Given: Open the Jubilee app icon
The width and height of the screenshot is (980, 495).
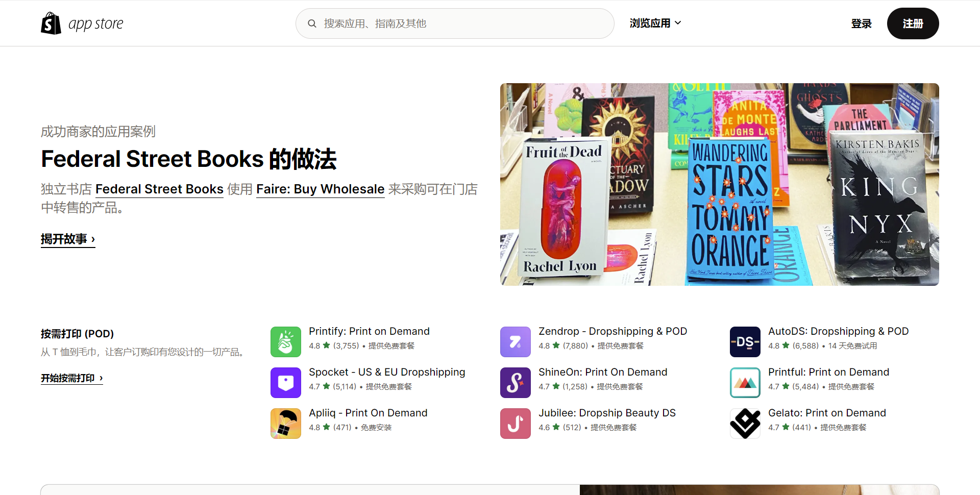Looking at the screenshot, I should [516, 424].
